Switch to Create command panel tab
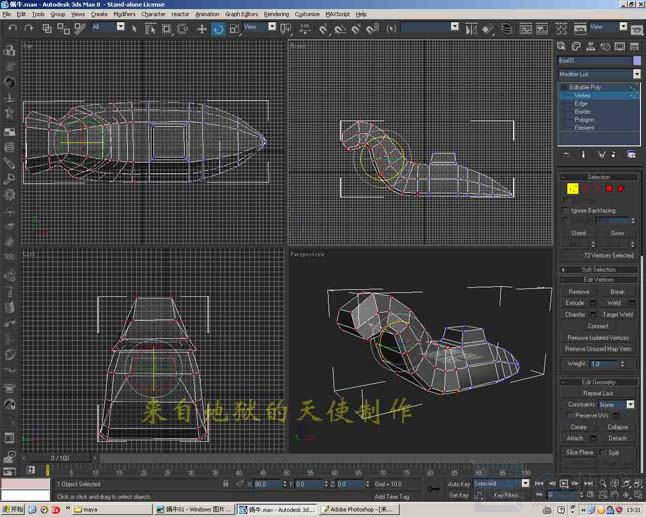The image size is (646, 517). point(561,47)
